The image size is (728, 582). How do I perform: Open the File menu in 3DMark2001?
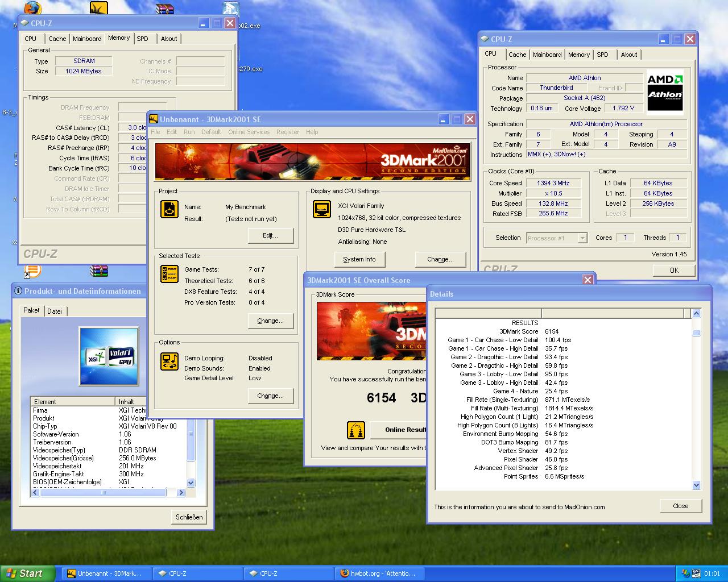pos(155,132)
